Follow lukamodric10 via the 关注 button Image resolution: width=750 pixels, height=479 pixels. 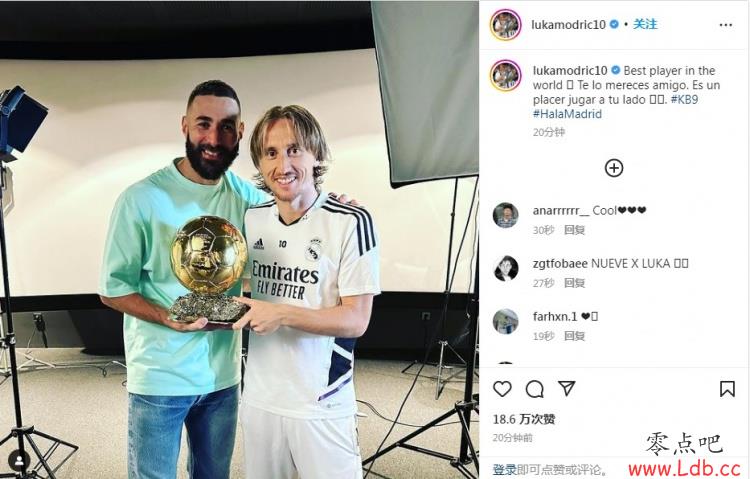pos(645,24)
